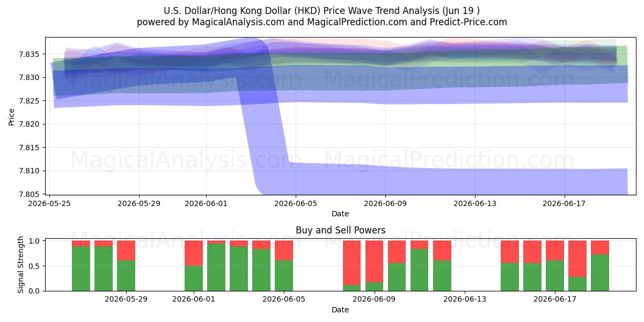Image resolution: width=644 pixels, height=322 pixels.
Task: Click the 2026-05-29 date label under the bar chart
Action: 126,299
